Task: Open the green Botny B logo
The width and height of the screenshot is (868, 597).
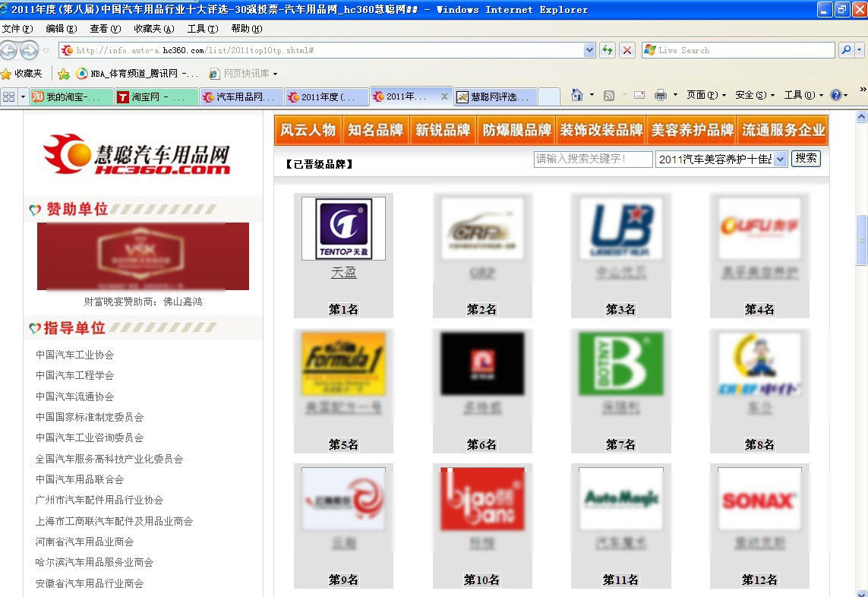Action: pos(621,364)
